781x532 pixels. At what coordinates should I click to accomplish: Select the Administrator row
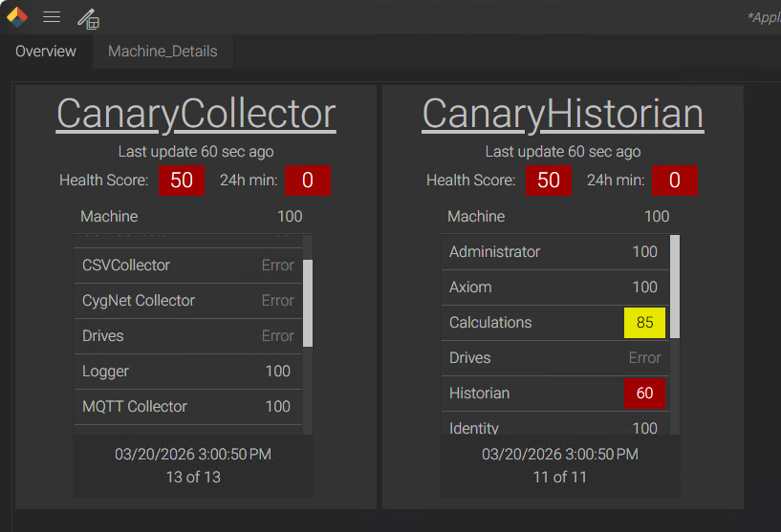555,252
